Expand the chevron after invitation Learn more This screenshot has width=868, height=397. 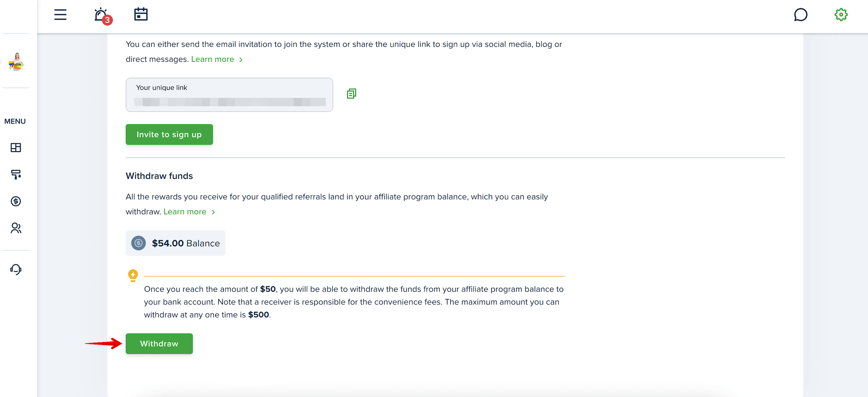[x=241, y=60]
